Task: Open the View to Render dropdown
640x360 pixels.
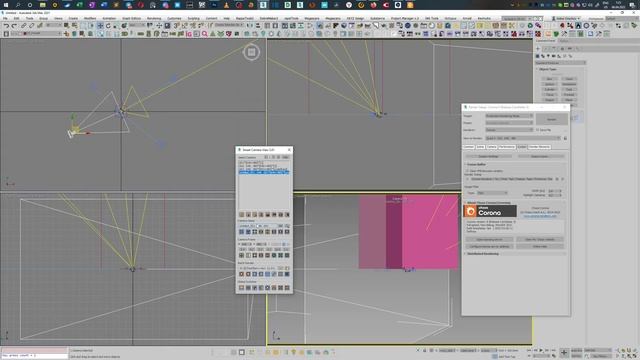Action: click(x=523, y=138)
